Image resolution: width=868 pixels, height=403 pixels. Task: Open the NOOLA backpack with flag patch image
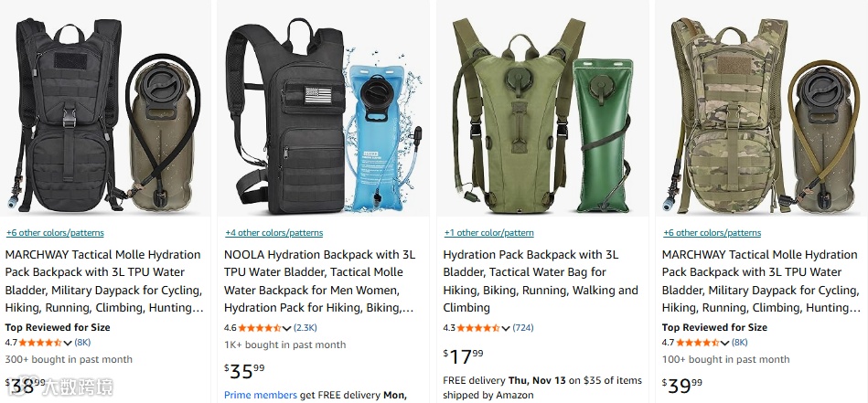coord(323,115)
